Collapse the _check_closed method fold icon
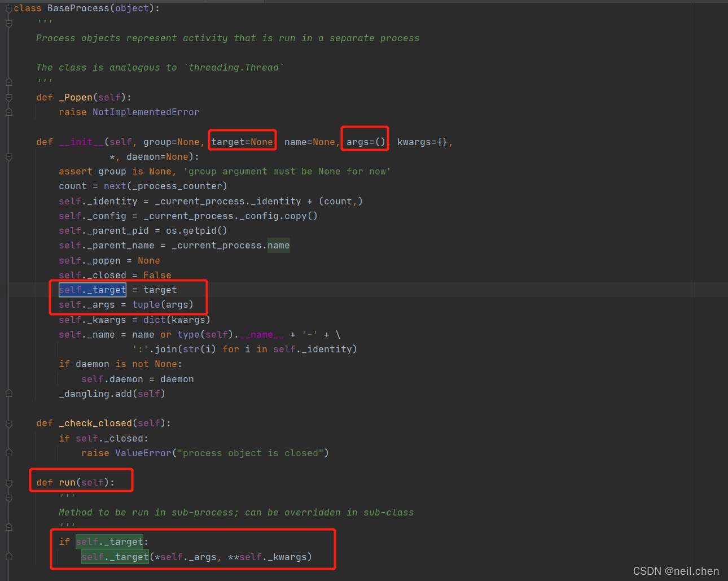 pyautogui.click(x=8, y=423)
